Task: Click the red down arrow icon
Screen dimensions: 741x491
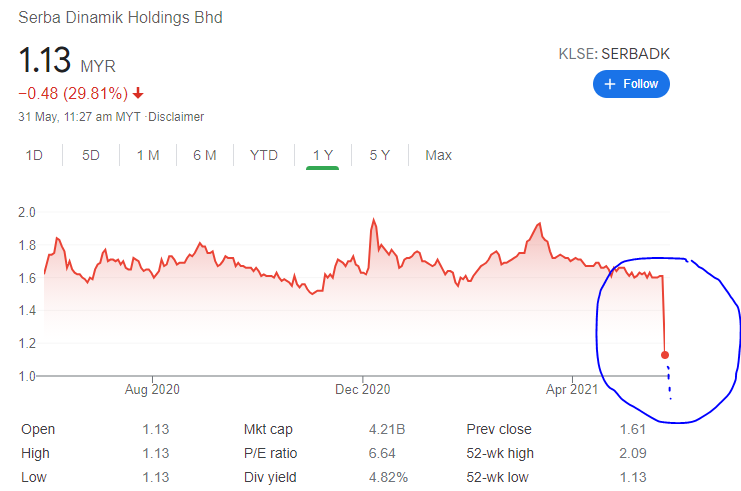Action: pos(138,93)
